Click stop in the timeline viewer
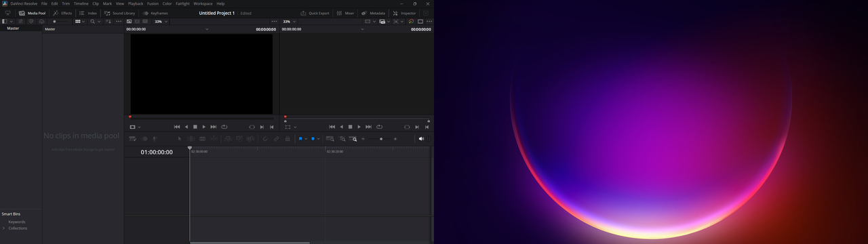Viewport: 868px width, 244px height. click(x=351, y=127)
